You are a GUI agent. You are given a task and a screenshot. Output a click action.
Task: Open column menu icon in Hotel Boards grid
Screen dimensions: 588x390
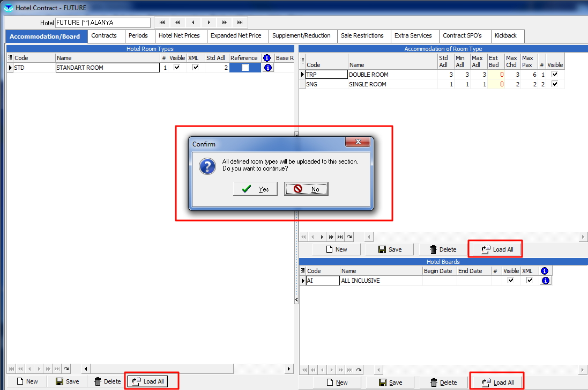coord(302,271)
